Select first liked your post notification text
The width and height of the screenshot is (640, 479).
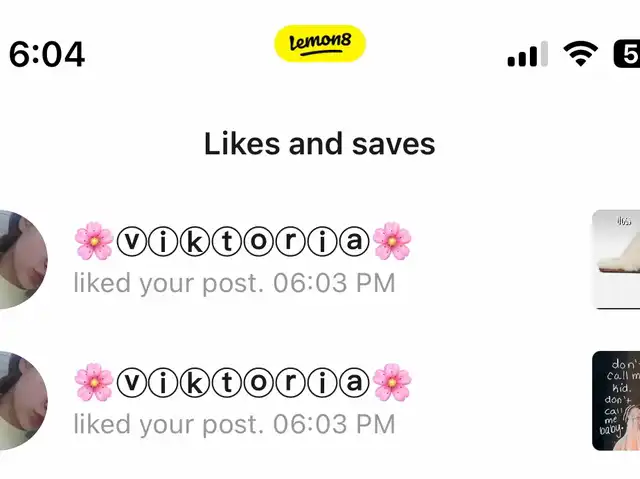tap(234, 283)
